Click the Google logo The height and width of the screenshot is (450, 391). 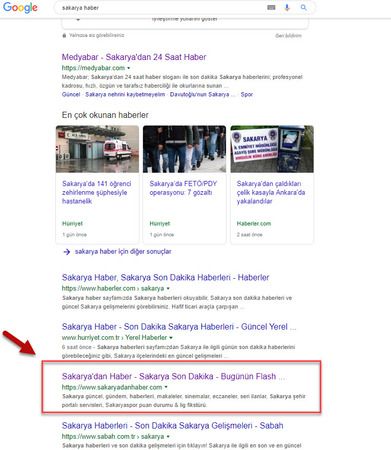20,8
